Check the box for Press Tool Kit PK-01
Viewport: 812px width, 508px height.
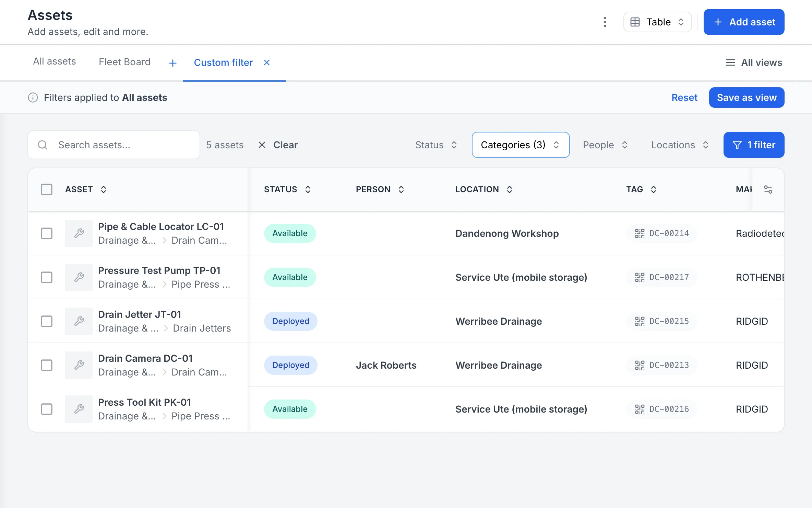pyautogui.click(x=47, y=409)
